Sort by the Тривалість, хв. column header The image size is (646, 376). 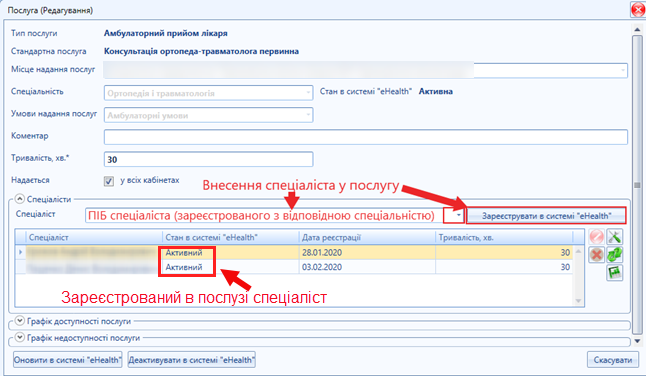[504, 237]
